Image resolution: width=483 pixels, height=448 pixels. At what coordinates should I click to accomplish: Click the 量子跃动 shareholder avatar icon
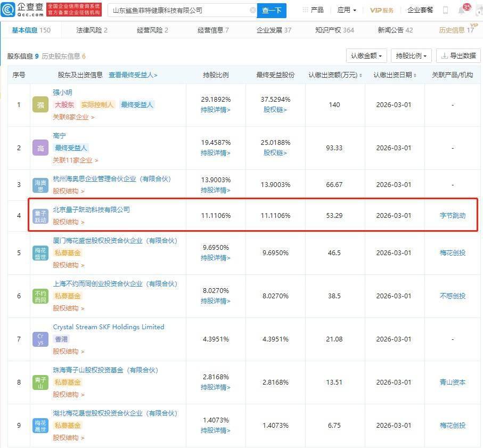pos(40,216)
